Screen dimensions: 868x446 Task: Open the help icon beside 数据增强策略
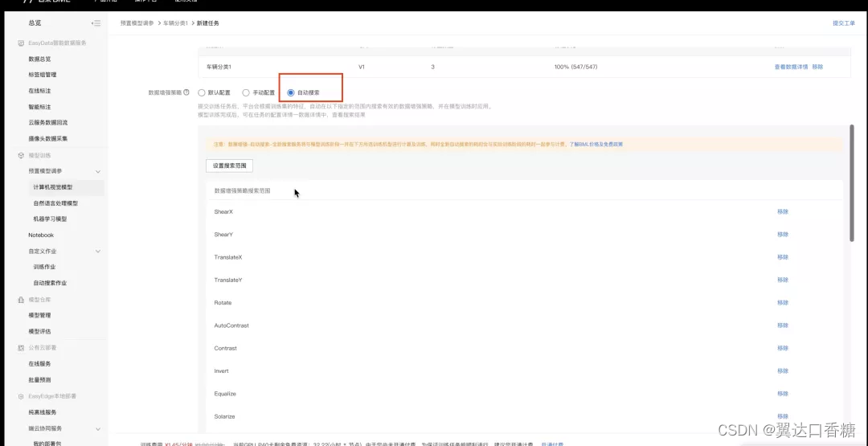tap(186, 92)
